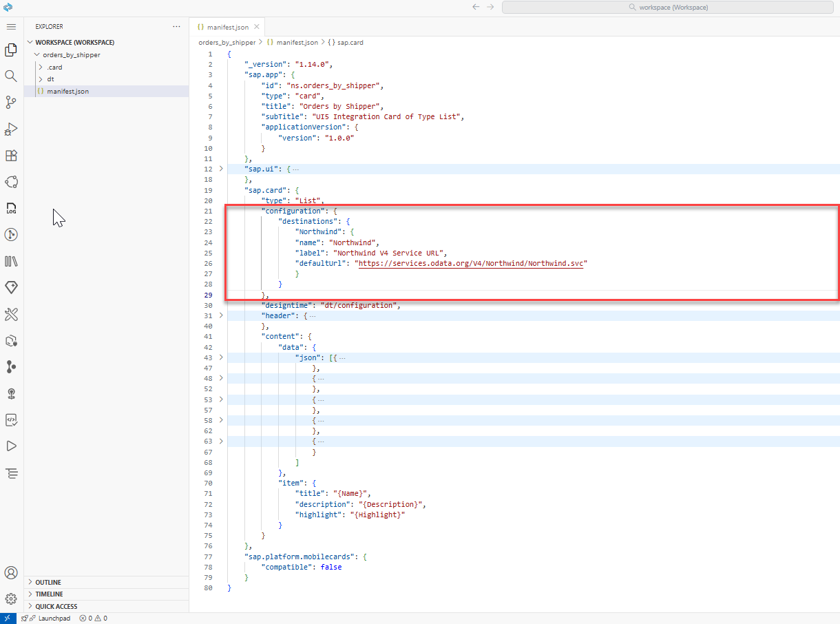Unfold the collapsed object at line 48
Screen dimensions: 840x624
(x=221, y=378)
